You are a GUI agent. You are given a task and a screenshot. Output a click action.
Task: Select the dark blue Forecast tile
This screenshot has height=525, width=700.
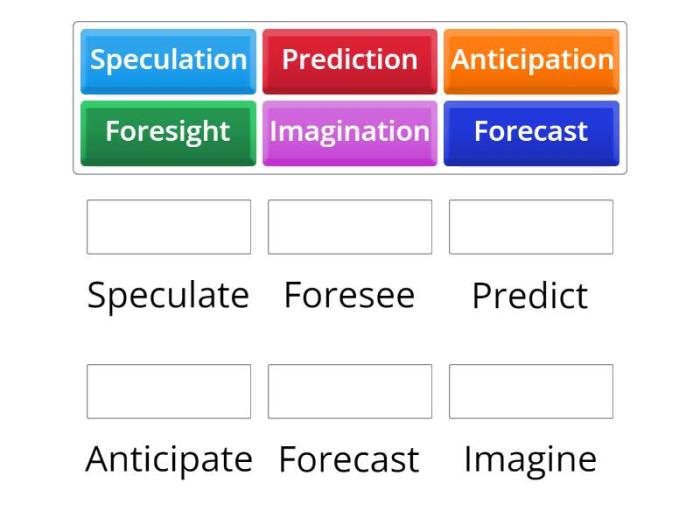point(531,133)
